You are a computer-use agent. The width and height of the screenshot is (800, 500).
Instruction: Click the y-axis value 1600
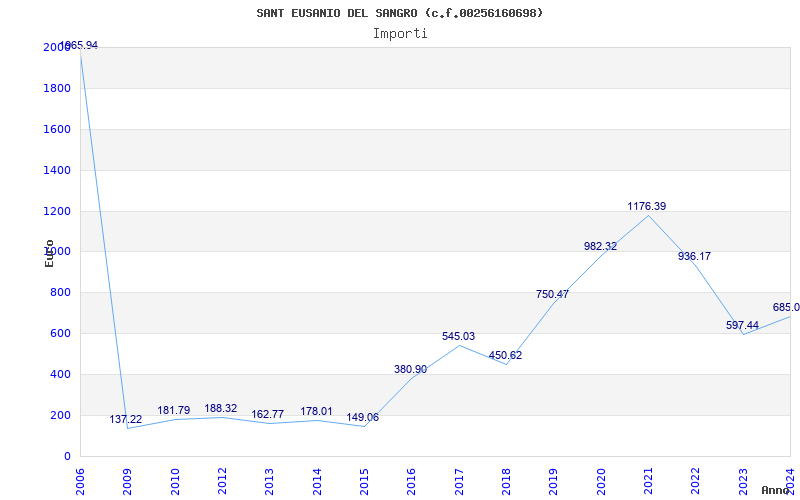57,129
